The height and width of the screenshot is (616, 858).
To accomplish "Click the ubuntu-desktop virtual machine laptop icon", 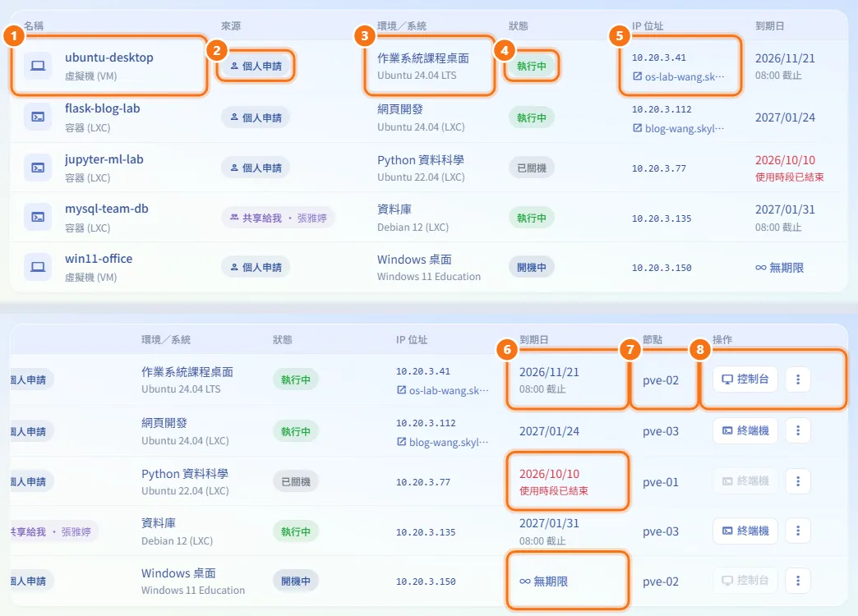I will [38, 66].
